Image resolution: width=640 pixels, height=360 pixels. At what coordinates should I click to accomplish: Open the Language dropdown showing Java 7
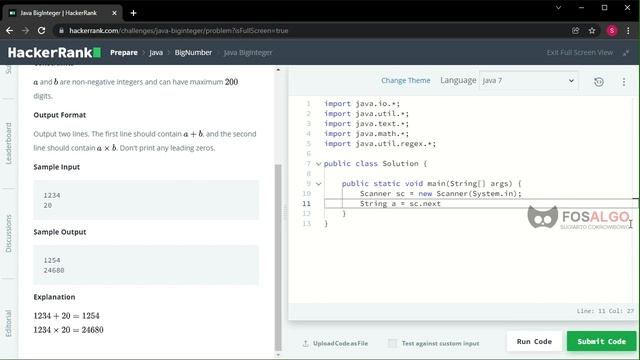tap(528, 80)
